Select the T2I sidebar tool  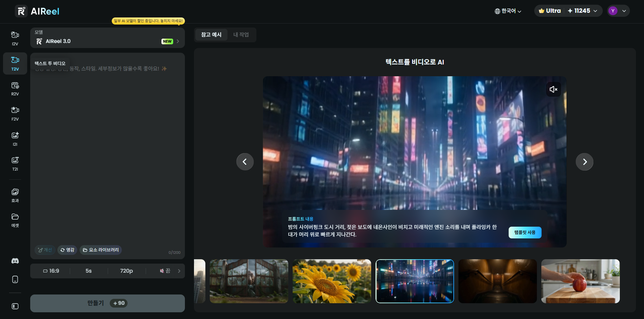[x=15, y=164]
